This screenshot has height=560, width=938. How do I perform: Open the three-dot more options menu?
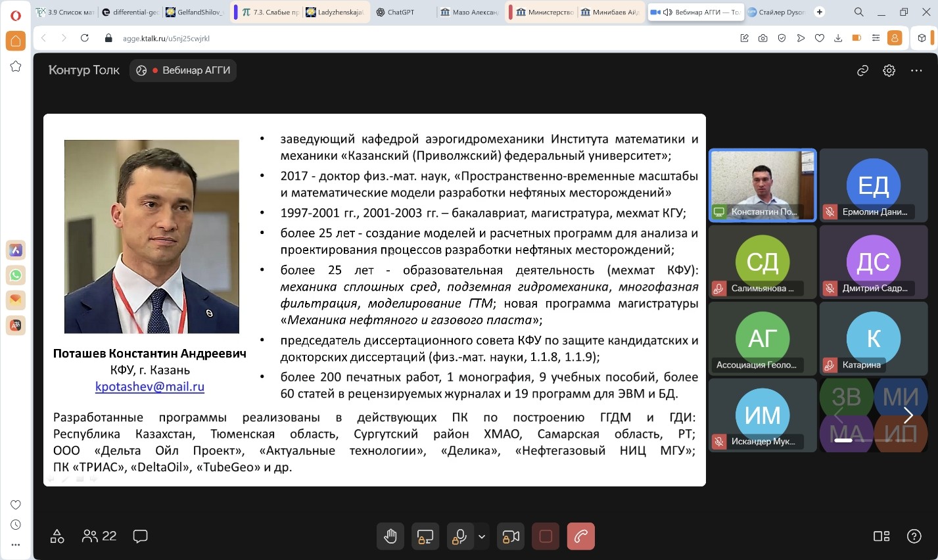[916, 71]
